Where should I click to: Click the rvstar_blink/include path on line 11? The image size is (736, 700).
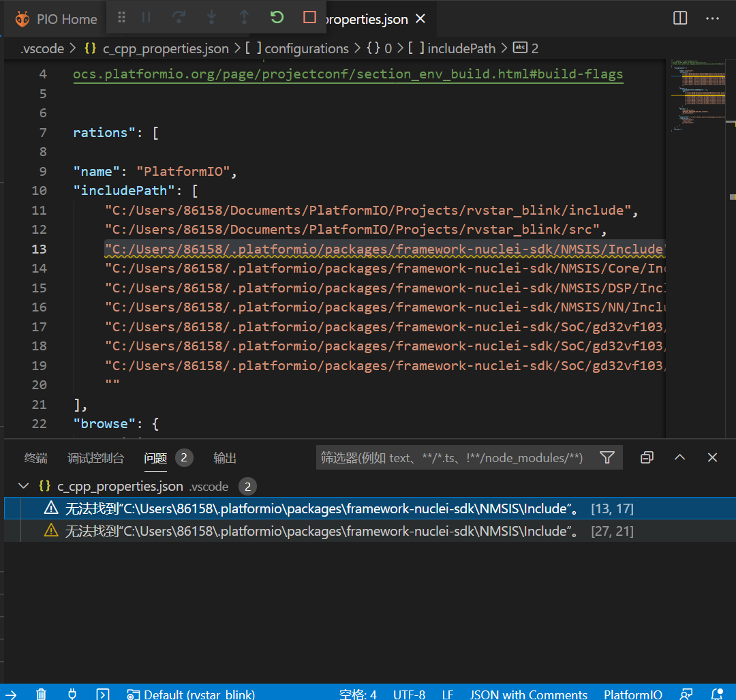(372, 211)
